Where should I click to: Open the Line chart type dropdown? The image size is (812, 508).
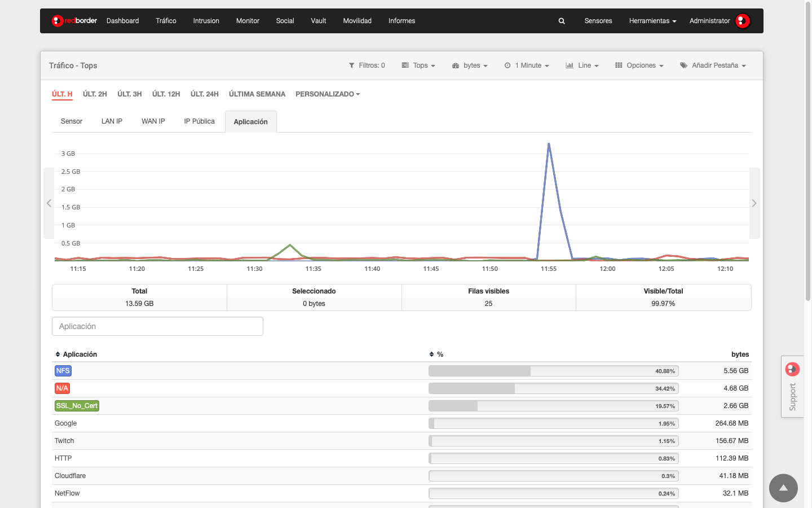582,65
